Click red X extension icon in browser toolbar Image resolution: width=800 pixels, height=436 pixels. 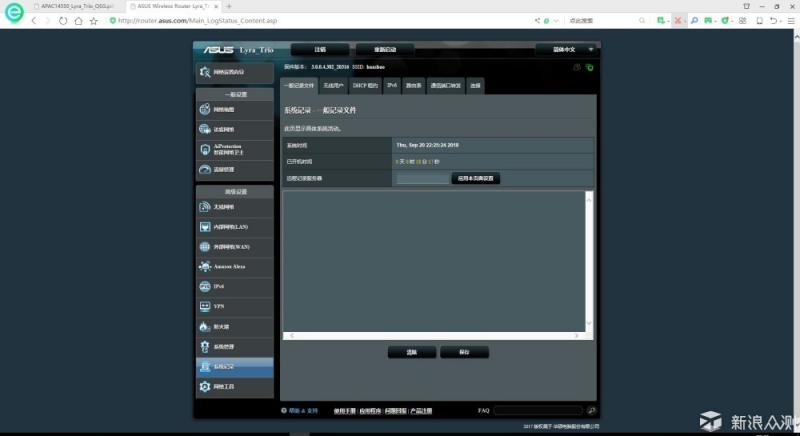point(678,20)
